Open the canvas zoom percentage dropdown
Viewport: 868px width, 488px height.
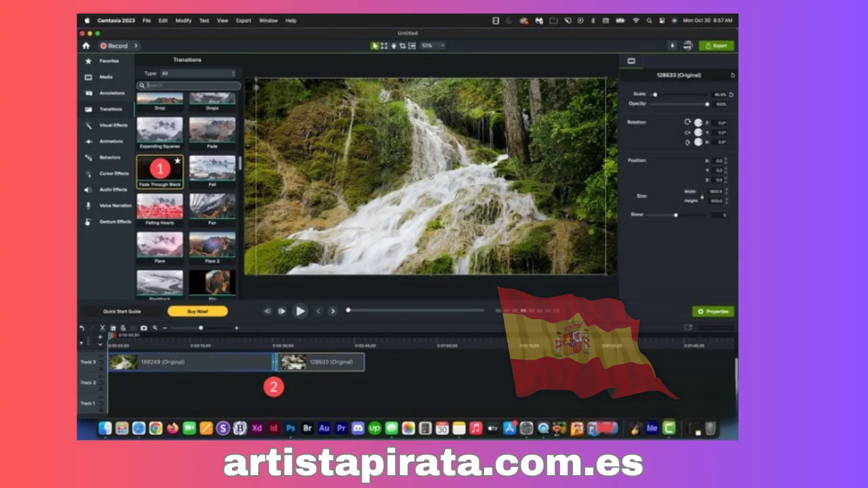click(x=433, y=45)
